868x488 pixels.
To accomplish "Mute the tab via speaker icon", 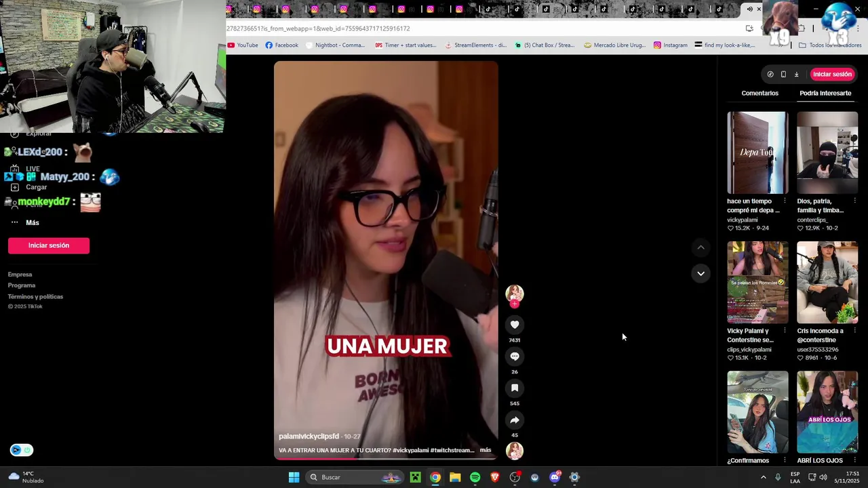I will pyautogui.click(x=749, y=9).
